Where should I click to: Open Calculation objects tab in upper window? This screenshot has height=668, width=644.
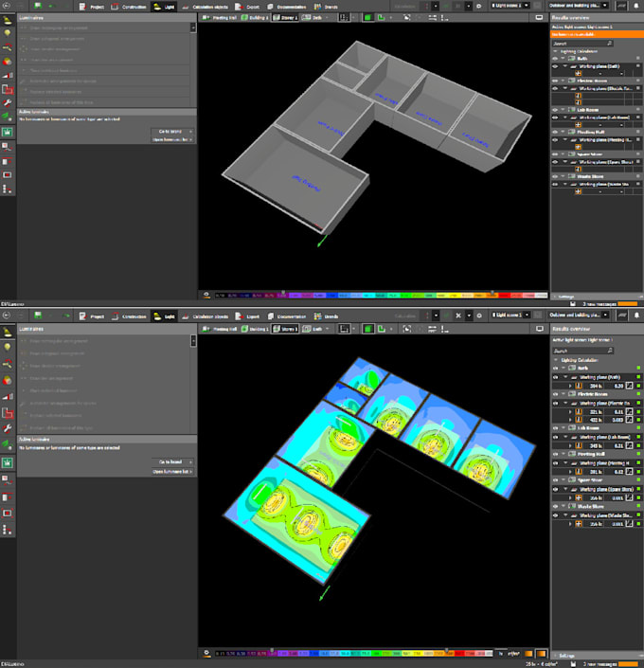tap(206, 7)
